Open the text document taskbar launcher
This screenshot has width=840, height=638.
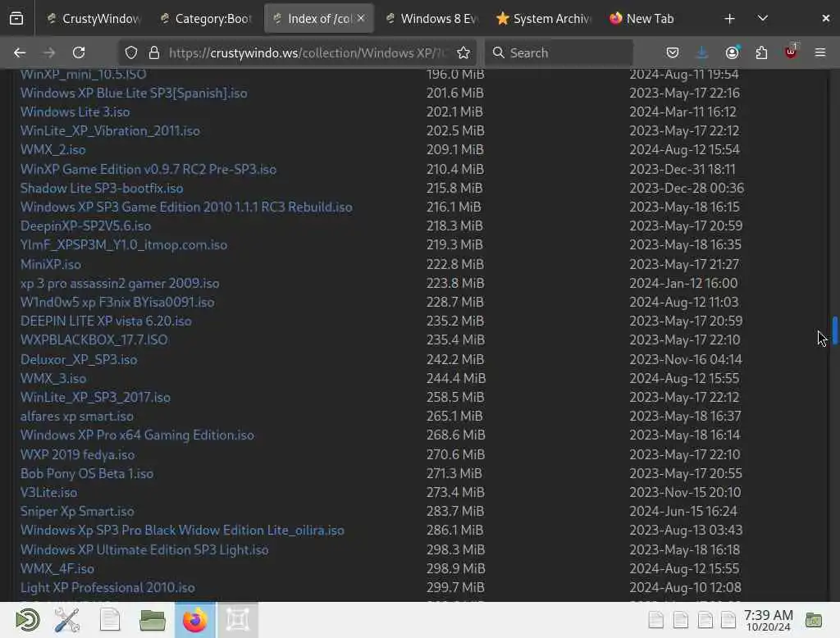(110, 620)
